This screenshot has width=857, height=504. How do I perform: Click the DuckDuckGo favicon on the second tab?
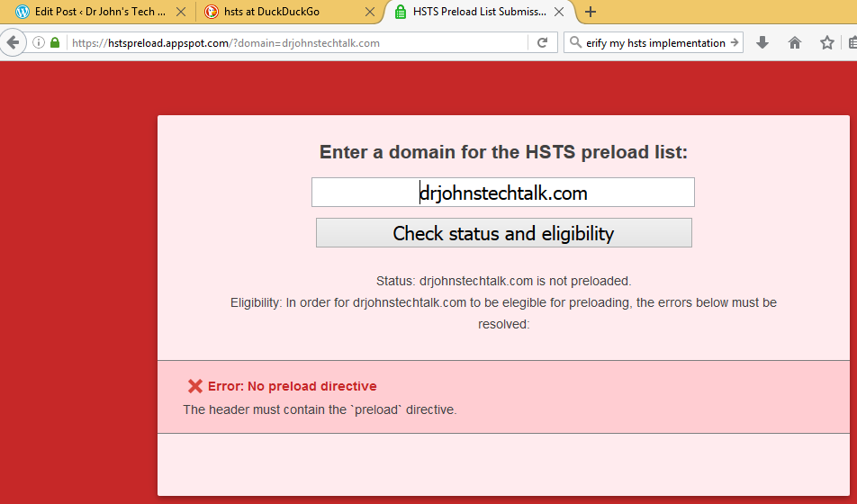(x=211, y=12)
